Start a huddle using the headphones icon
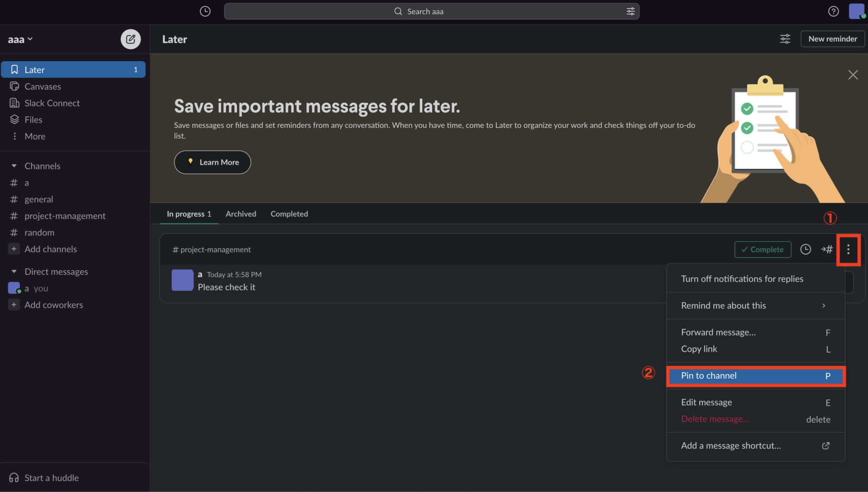Image resolution: width=868 pixels, height=492 pixels. [14, 478]
